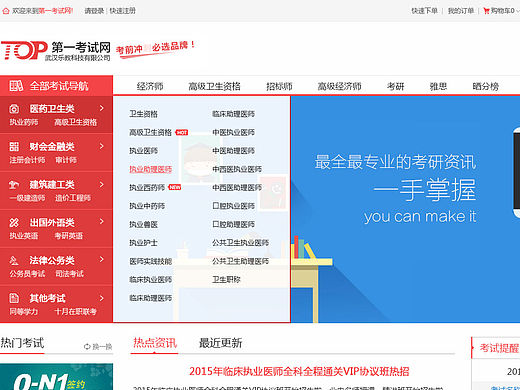Open the highlighted 执业助理医师 link
520x390 pixels.
coord(151,169)
